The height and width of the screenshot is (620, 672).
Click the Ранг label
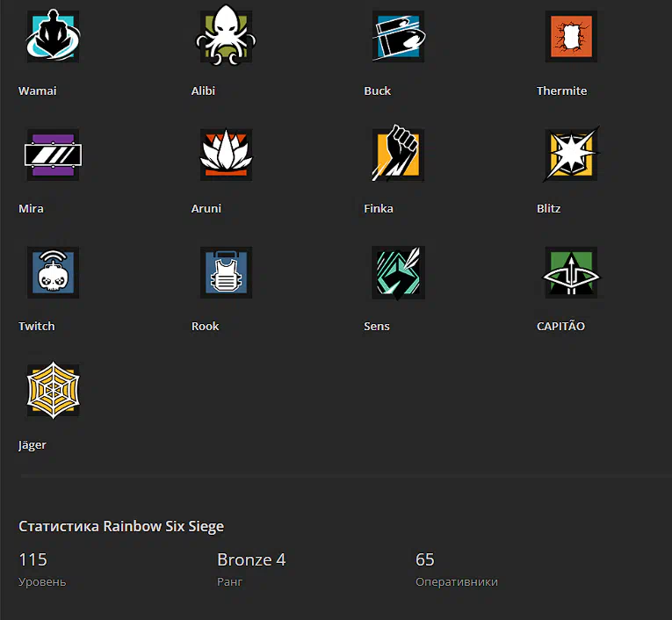pos(230,582)
